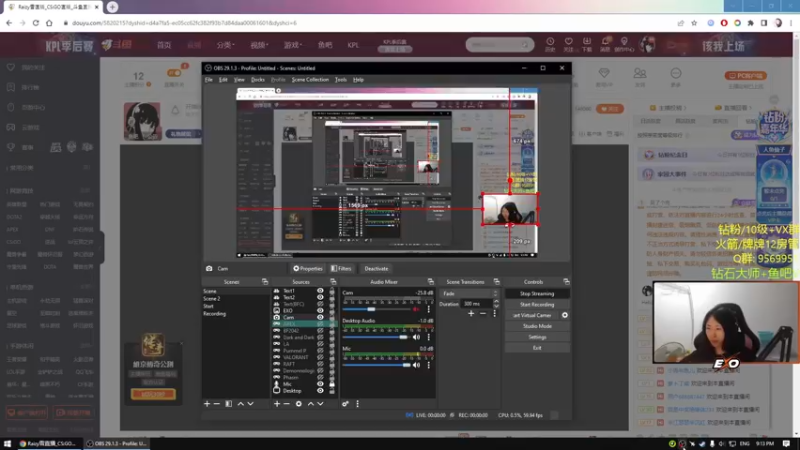The width and height of the screenshot is (800, 450).
Task: Add a new source with the Sources plus icon
Action: [x=277, y=404]
